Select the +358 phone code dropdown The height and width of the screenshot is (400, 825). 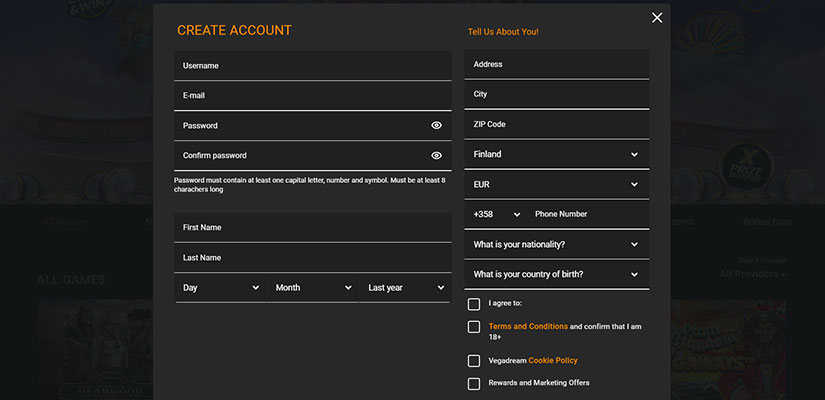click(x=496, y=214)
